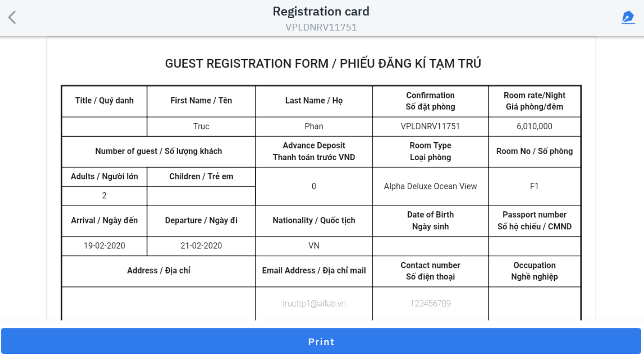
Task: Click the signature pen icon in header
Action: [628, 18]
